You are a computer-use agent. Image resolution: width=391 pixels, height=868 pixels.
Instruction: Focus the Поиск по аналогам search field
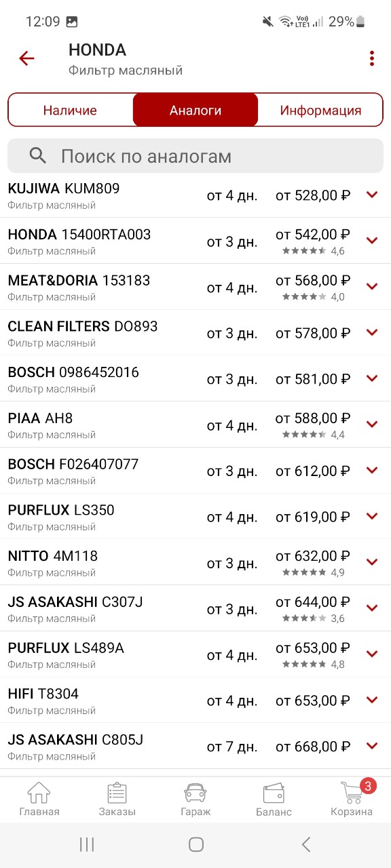click(x=195, y=156)
